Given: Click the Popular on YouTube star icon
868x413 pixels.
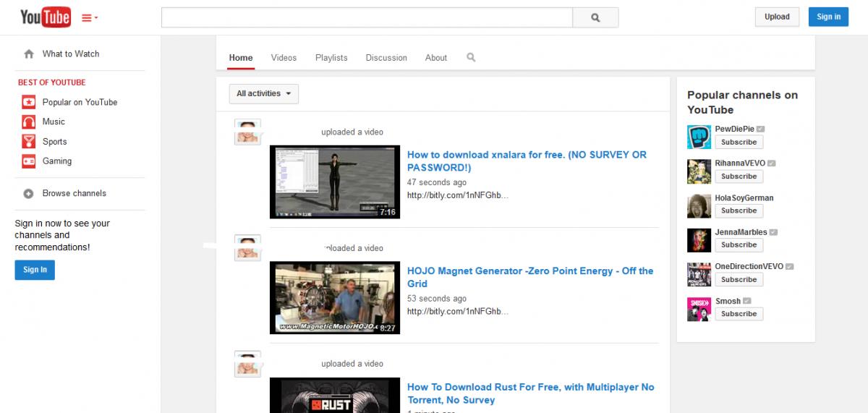Looking at the screenshot, I should [29, 102].
